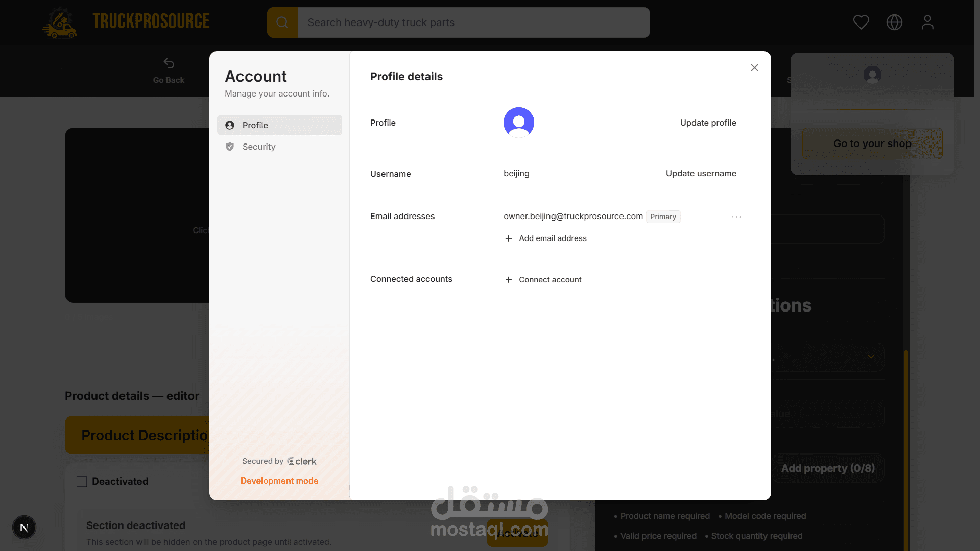Click Update username

(x=701, y=173)
